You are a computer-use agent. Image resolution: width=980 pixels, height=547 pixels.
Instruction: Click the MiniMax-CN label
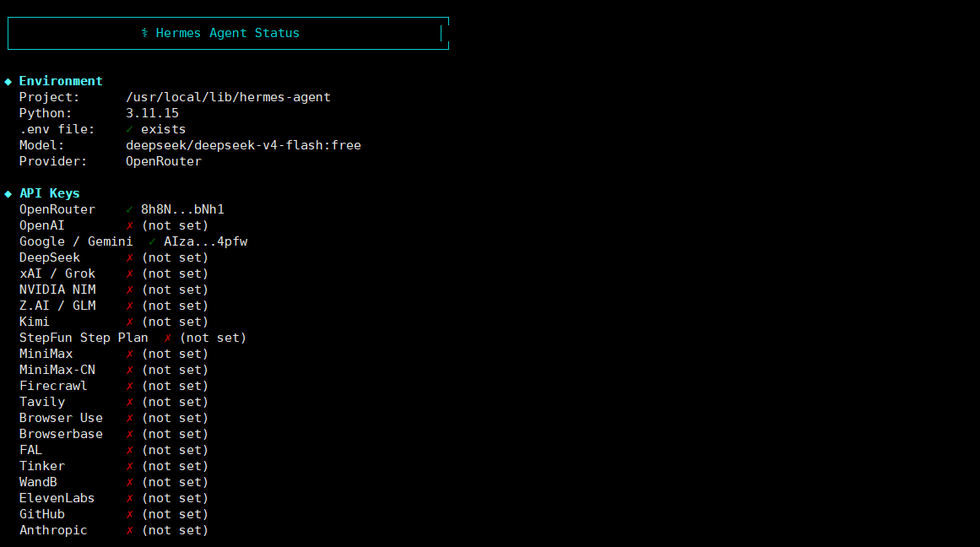pos(57,370)
